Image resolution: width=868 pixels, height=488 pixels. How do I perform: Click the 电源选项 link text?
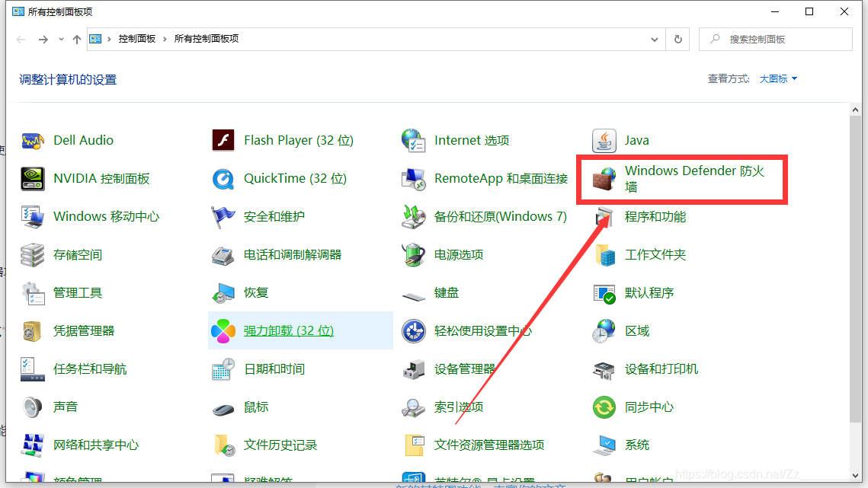pos(458,255)
